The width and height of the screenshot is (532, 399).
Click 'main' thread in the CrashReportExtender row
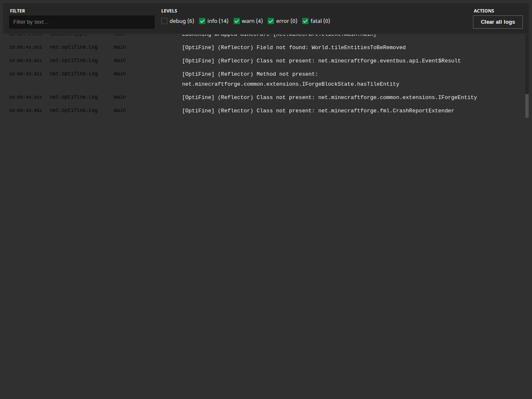[x=120, y=111]
